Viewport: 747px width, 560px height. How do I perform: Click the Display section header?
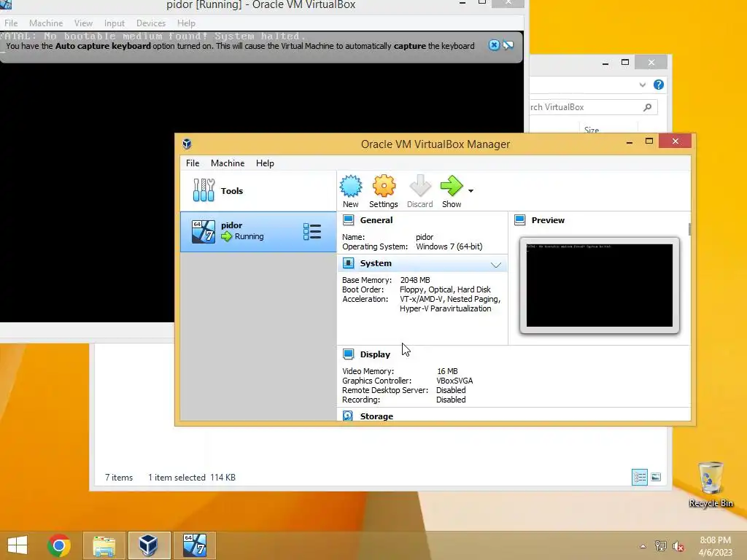375,354
